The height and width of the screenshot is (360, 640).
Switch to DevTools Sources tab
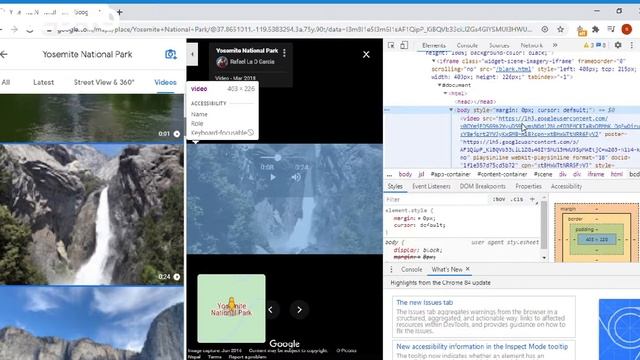pyautogui.click(x=499, y=45)
